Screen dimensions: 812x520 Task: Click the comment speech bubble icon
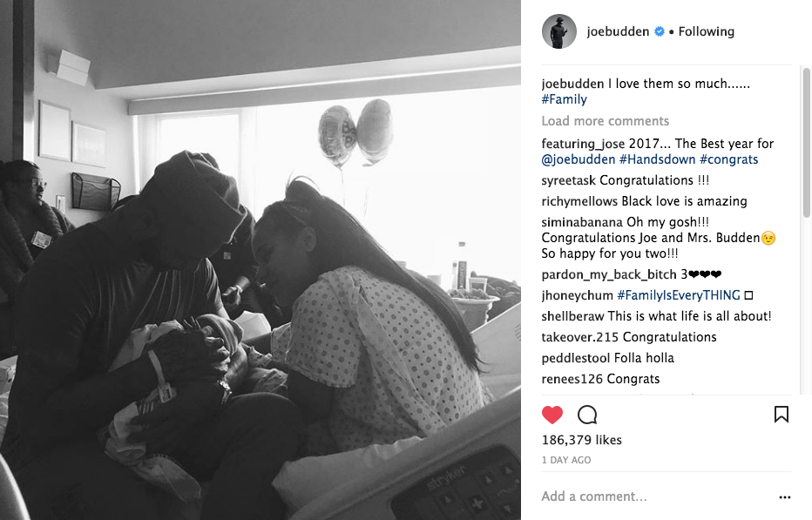pos(587,415)
